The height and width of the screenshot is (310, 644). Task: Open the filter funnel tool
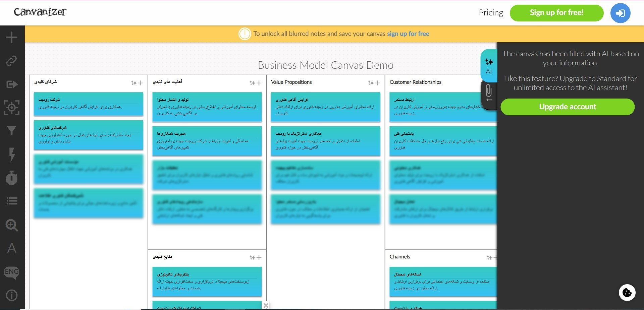click(x=12, y=131)
